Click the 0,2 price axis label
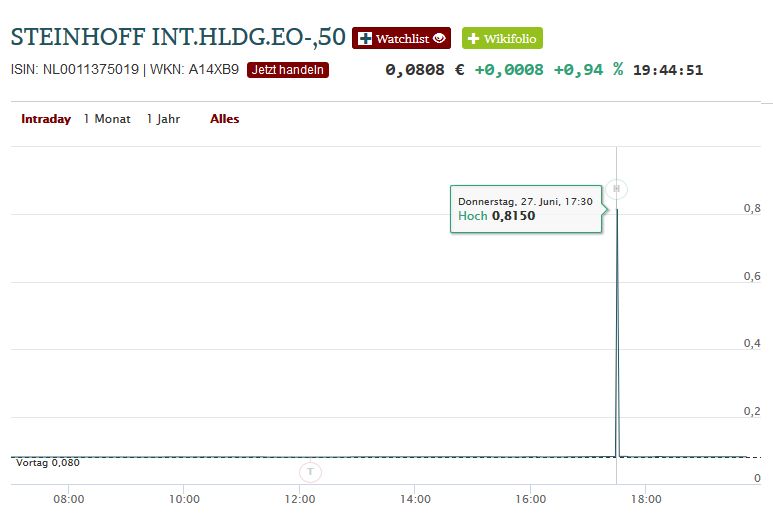773x514 pixels. pyautogui.click(x=752, y=411)
